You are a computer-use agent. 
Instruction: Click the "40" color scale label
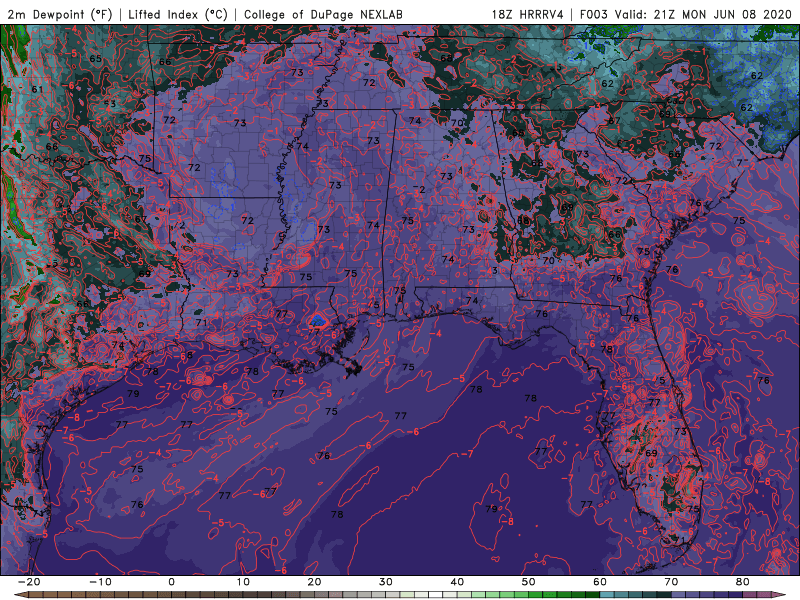[457, 582]
